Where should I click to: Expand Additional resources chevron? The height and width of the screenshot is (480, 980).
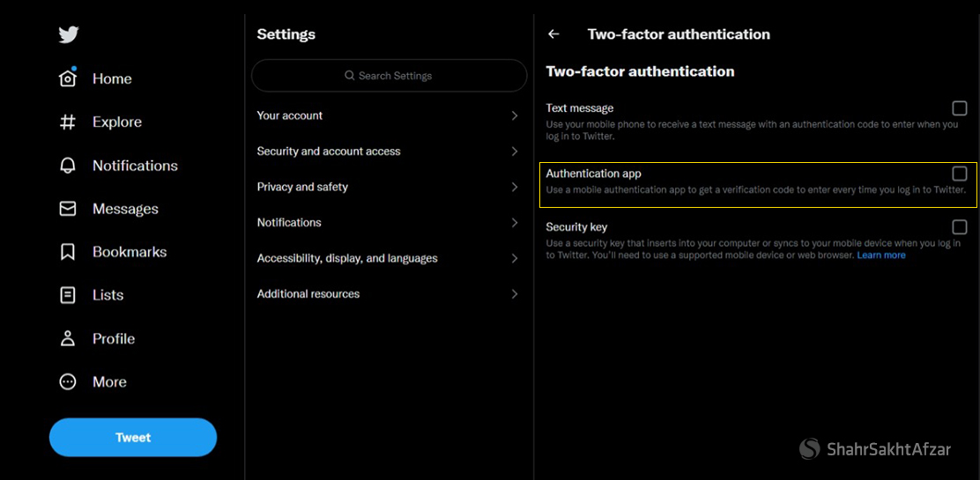(x=515, y=294)
